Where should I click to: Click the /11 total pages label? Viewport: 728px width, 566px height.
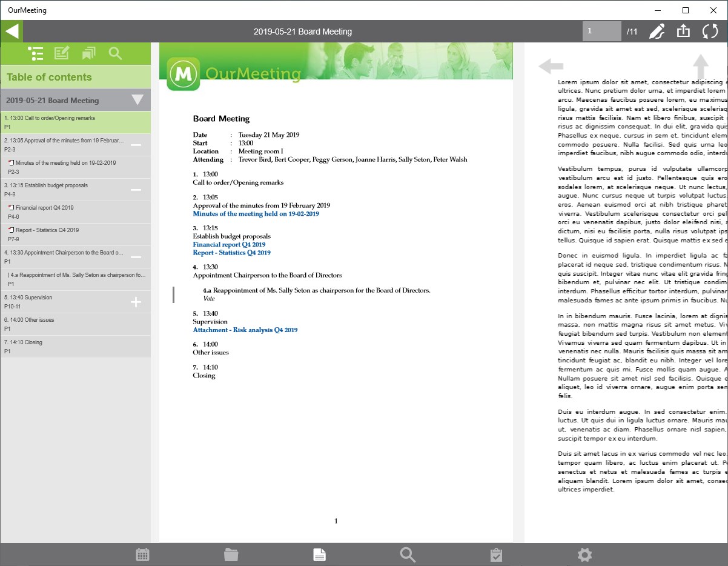tap(632, 32)
